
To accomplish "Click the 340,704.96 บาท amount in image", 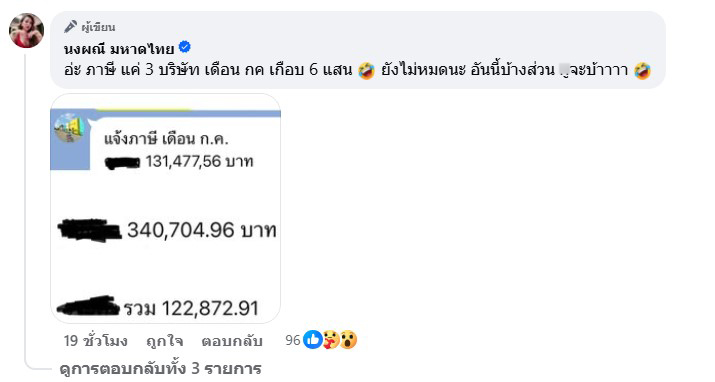I will pos(202,230).
